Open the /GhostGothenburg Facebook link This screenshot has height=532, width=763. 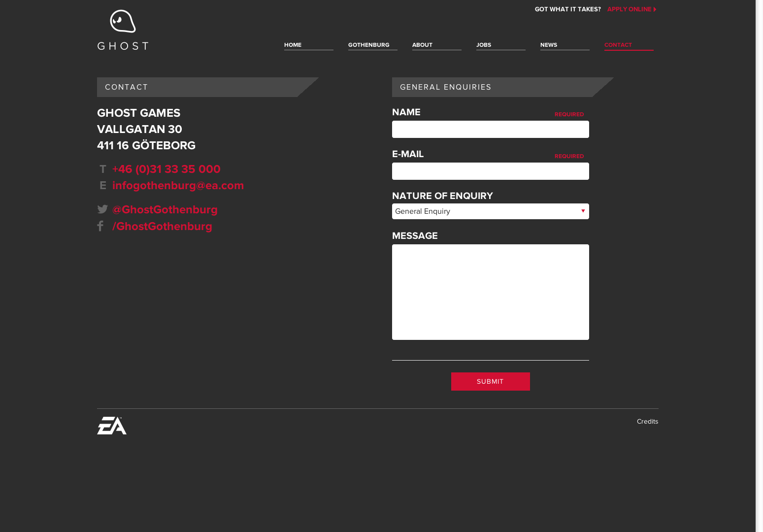162,226
